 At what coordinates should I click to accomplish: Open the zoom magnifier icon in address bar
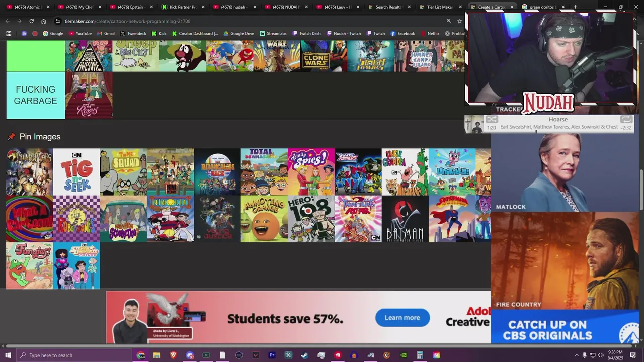tap(449, 21)
